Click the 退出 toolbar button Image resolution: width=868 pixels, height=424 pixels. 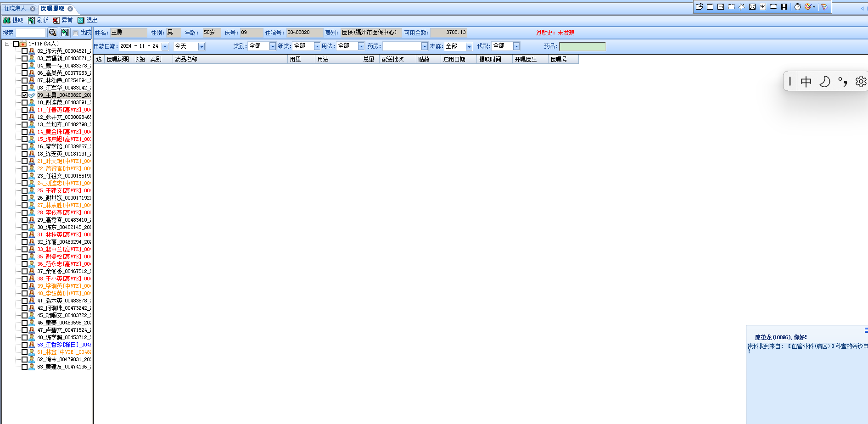87,20
